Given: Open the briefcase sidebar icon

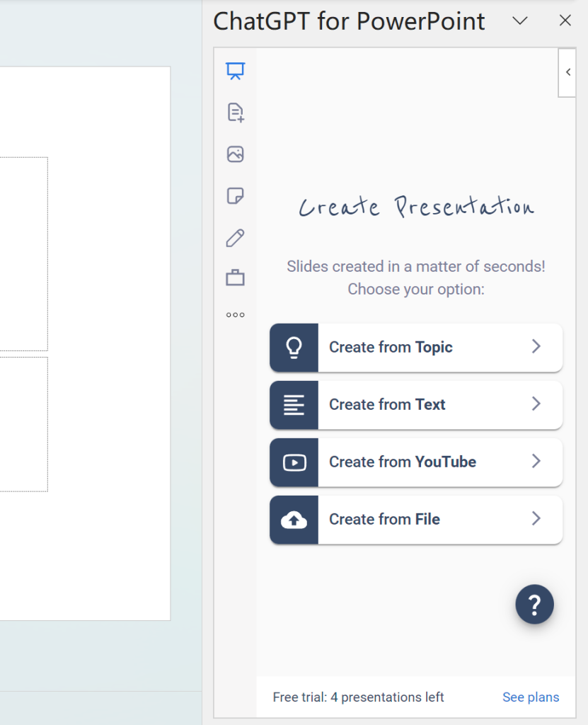Looking at the screenshot, I should (x=236, y=278).
